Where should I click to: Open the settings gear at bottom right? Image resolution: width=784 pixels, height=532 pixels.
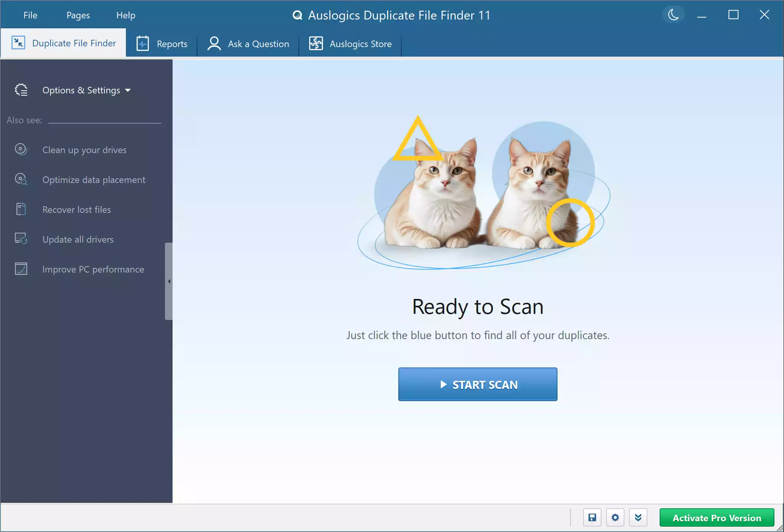point(615,517)
